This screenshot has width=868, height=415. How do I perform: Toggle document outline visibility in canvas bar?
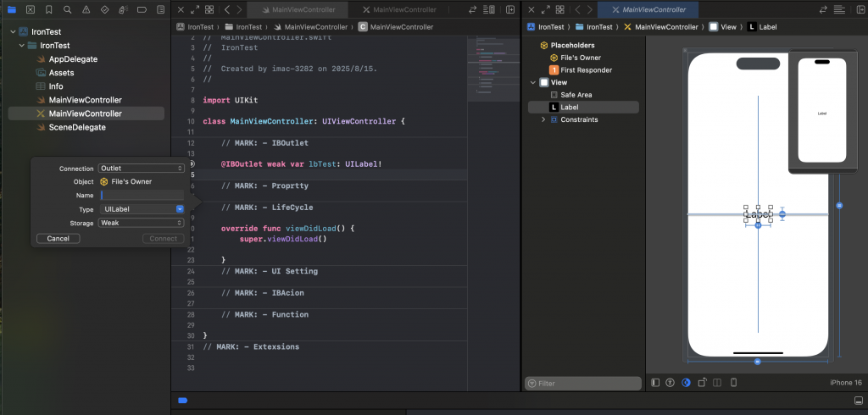655,382
